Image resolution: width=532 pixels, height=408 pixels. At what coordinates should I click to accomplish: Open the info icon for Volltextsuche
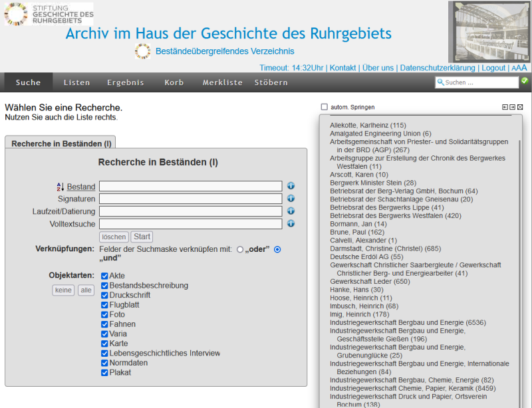click(291, 223)
